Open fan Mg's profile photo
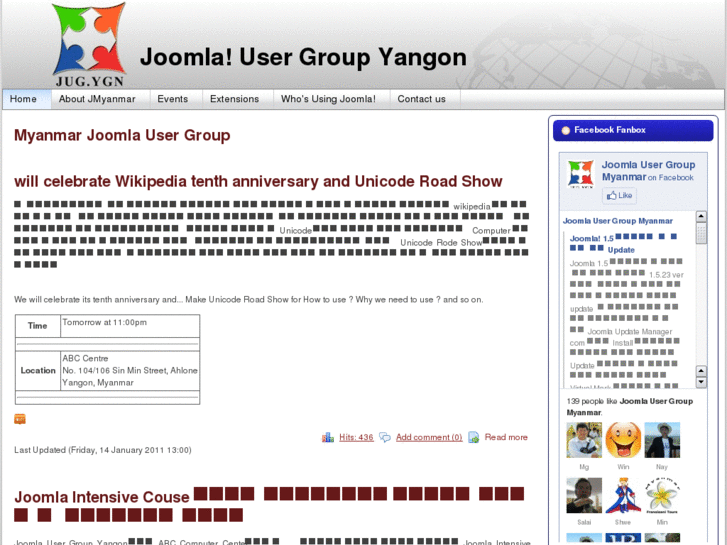This screenshot has height=545, width=727. (x=584, y=440)
